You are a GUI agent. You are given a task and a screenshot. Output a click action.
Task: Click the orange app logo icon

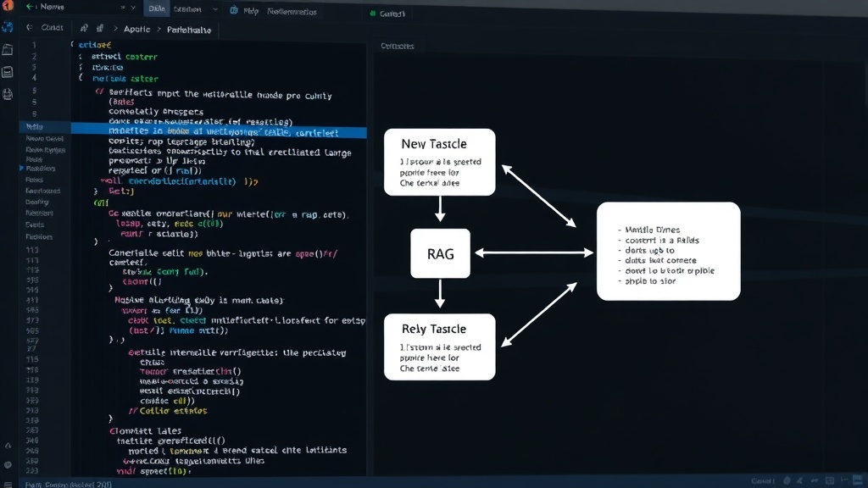[8, 6]
